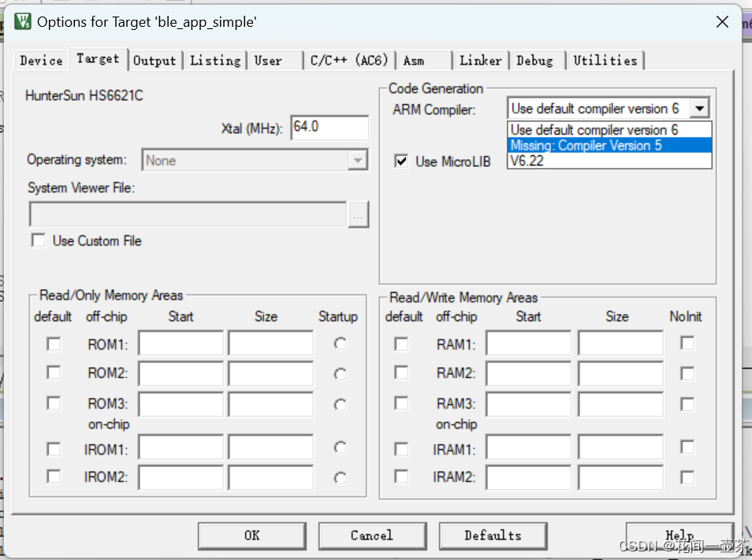The image size is (752, 560).
Task: Click the RAM3 Start address field
Action: (528, 404)
